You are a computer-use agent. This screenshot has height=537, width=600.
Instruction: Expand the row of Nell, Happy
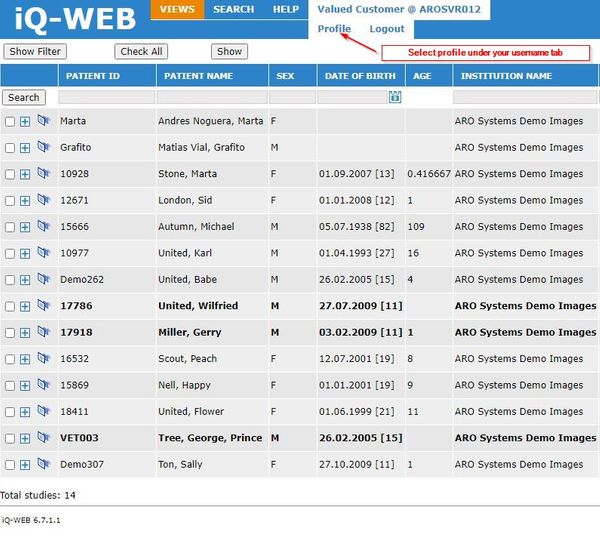click(x=25, y=386)
